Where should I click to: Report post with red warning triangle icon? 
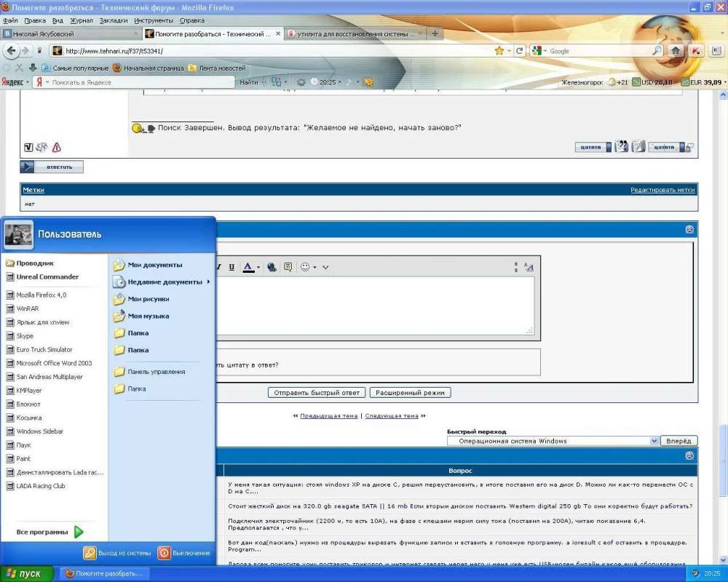point(57,147)
